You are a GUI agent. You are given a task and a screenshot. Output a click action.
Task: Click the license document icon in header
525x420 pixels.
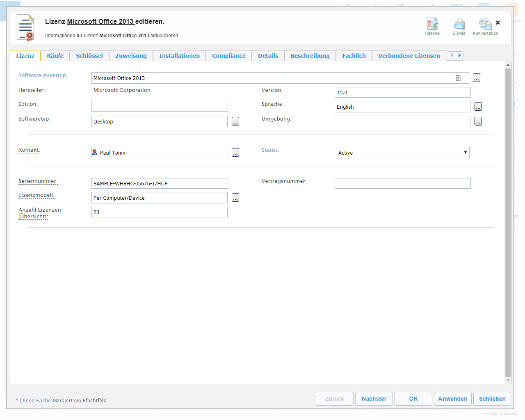pos(25,27)
